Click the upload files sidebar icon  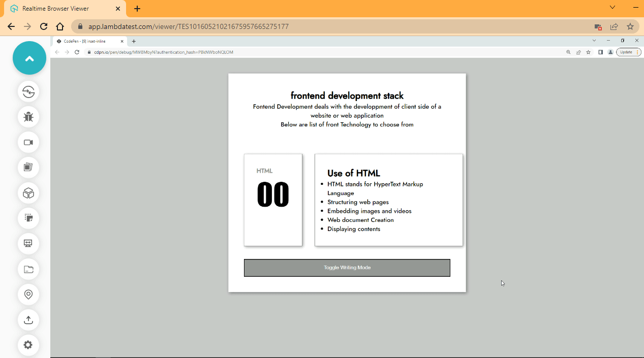point(28,320)
